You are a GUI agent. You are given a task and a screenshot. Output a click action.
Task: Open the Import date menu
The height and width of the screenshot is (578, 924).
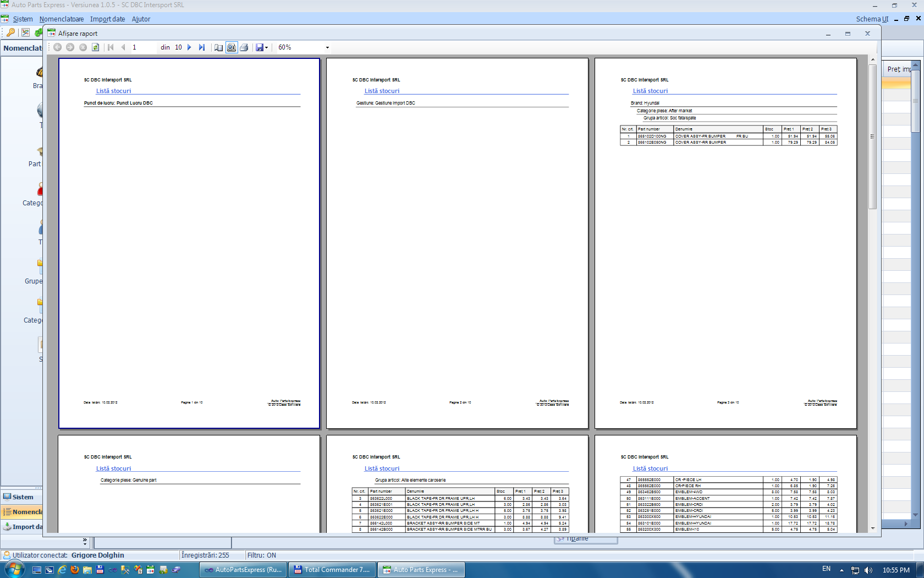108,19
